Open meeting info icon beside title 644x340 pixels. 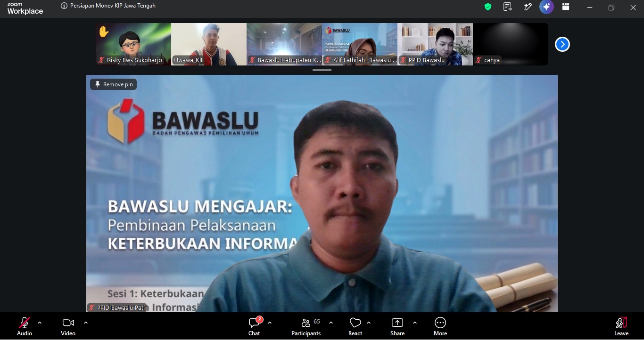coord(64,6)
